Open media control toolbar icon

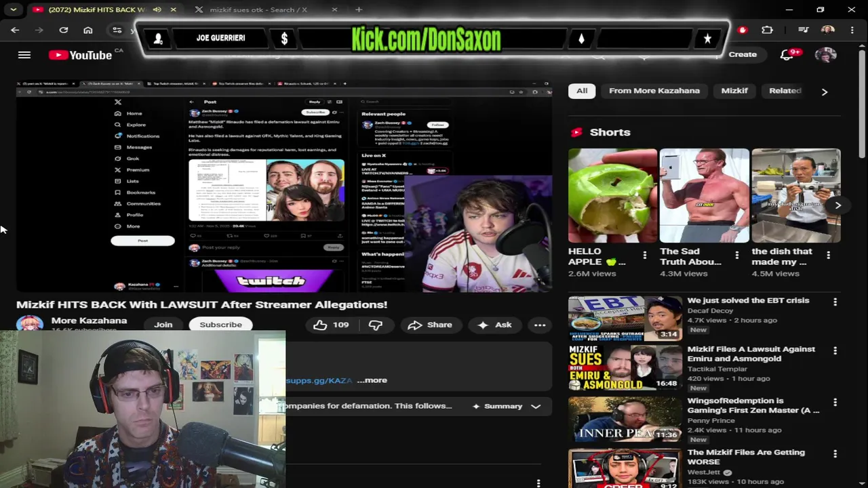tap(804, 30)
